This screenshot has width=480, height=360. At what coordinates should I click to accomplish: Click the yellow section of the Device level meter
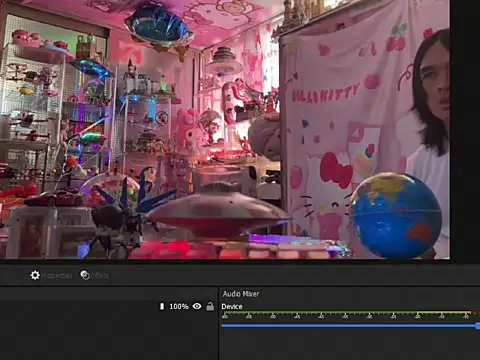pos(444,313)
